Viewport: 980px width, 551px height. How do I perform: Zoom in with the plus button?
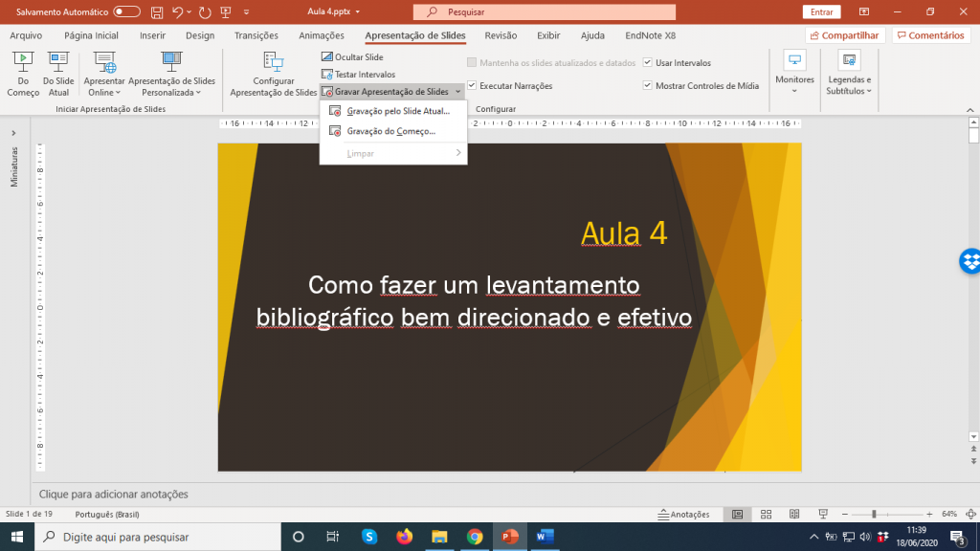(x=929, y=514)
